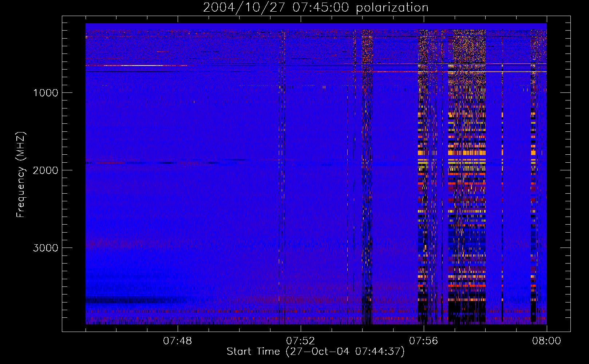Click the 08:00 time tick label
Image resolution: width=589 pixels, height=364 pixels.
pos(546,341)
